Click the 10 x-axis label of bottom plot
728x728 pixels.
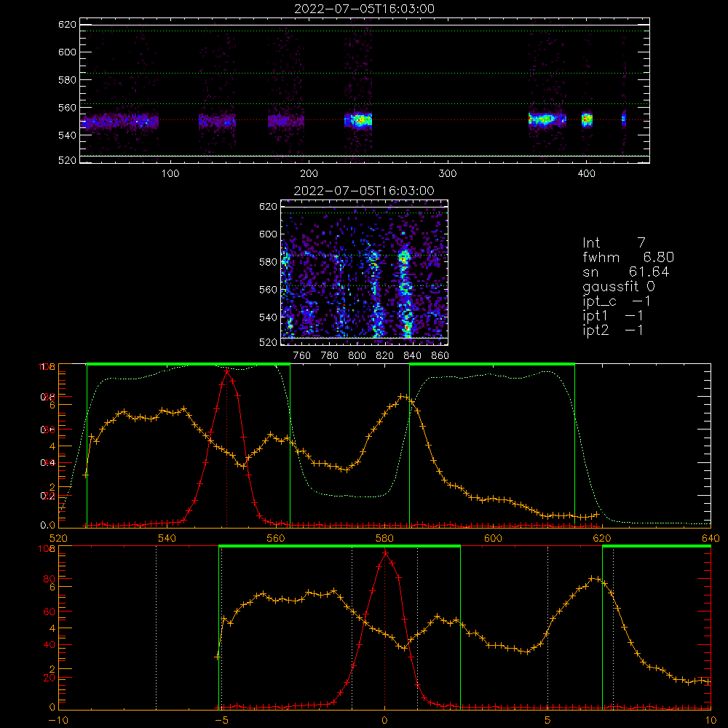711,721
